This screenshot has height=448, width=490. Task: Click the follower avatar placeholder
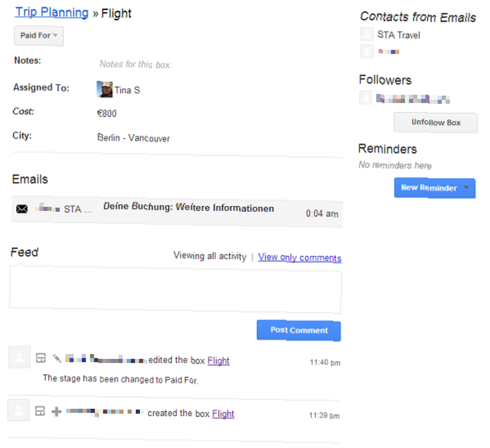click(366, 98)
